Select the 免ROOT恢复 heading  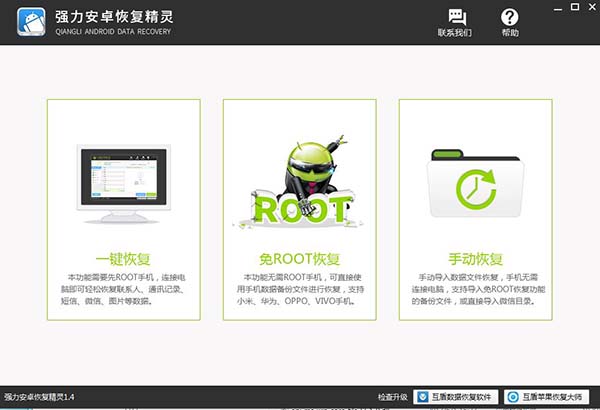300,259
